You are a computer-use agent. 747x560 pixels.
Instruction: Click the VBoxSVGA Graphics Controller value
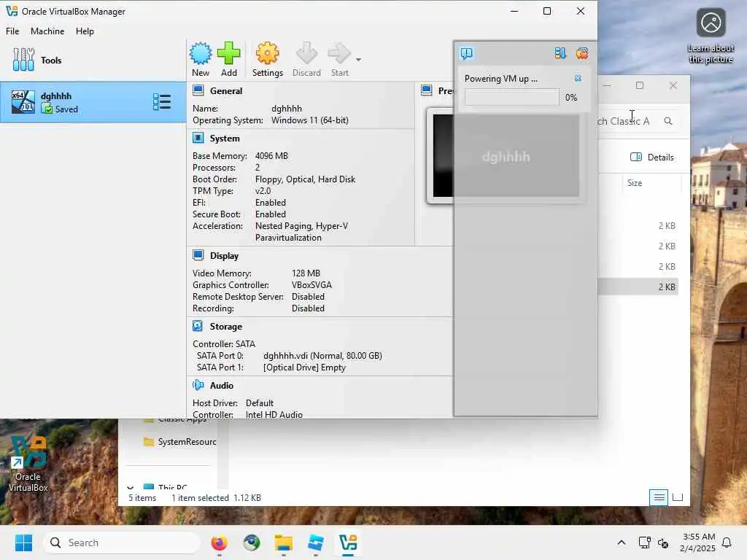[x=311, y=285]
